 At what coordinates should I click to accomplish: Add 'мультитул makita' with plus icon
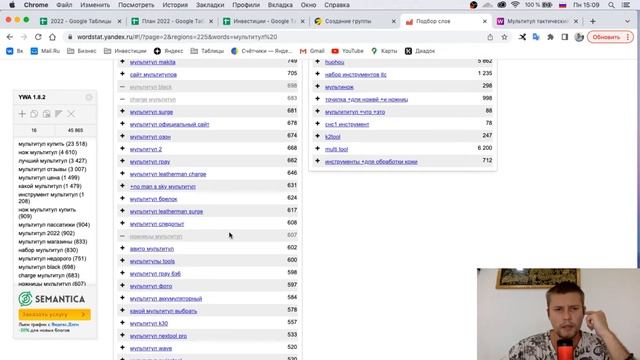click(122, 61)
